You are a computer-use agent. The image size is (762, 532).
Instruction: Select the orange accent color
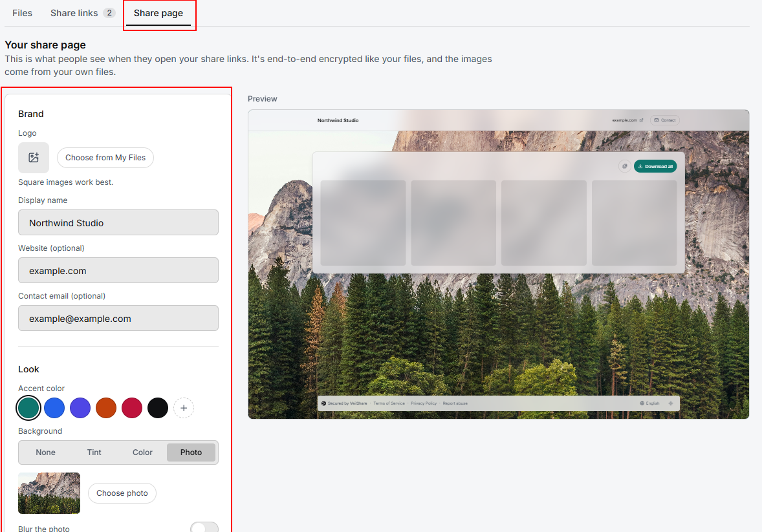tap(106, 408)
